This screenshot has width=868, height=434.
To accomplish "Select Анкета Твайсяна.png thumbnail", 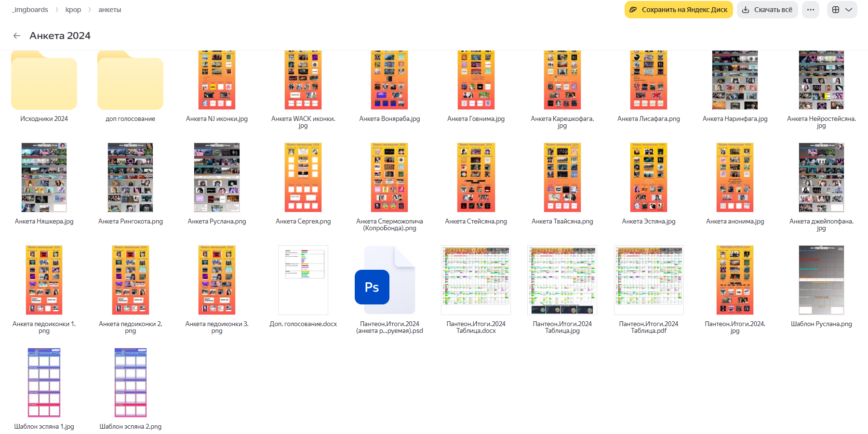I will coord(562,177).
